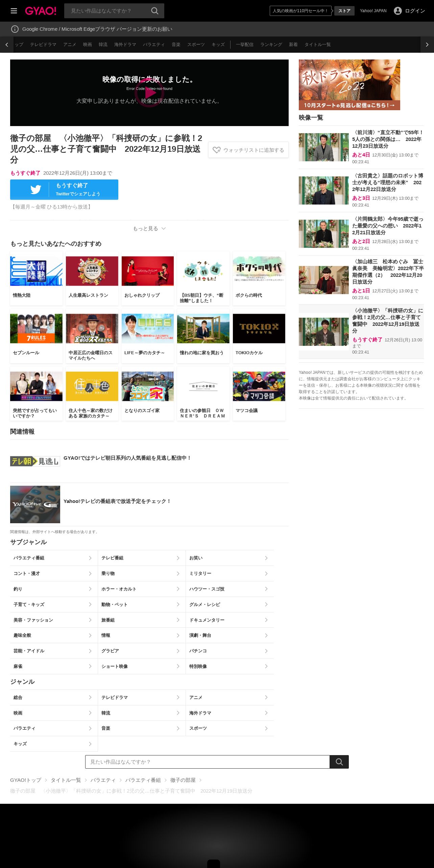This screenshot has height=868, width=434.
Task: Click heart icon to add to watchlist
Action: point(217,150)
